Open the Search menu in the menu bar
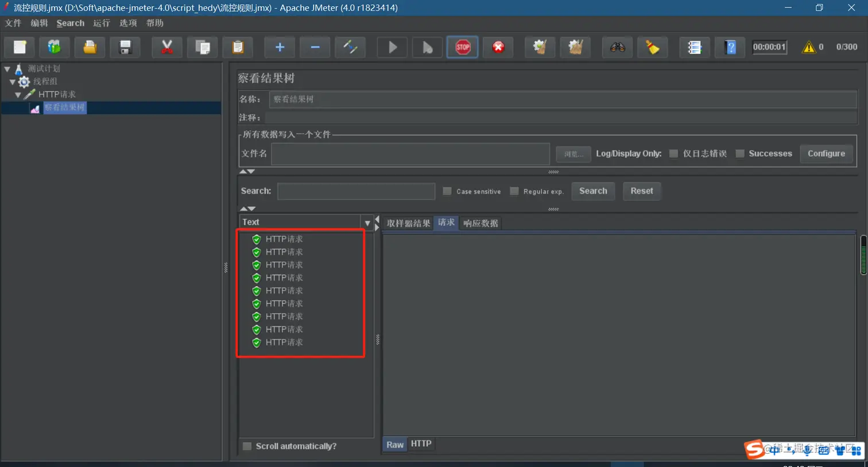 (71, 23)
